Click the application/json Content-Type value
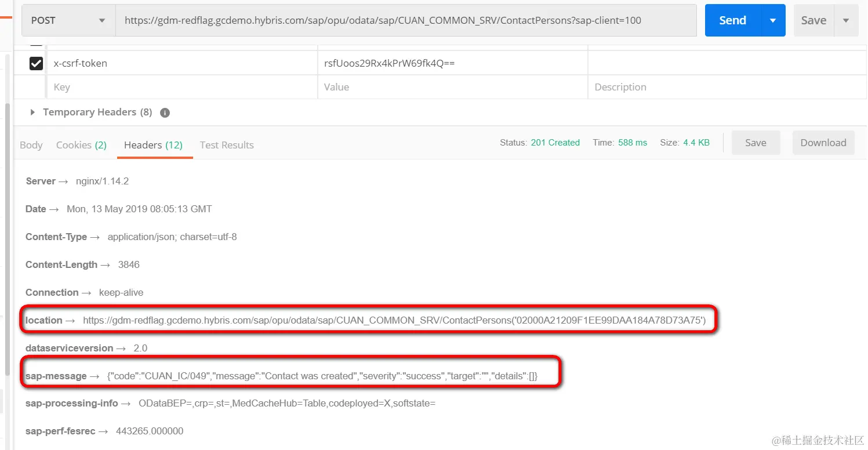This screenshot has height=450, width=868. tap(172, 237)
